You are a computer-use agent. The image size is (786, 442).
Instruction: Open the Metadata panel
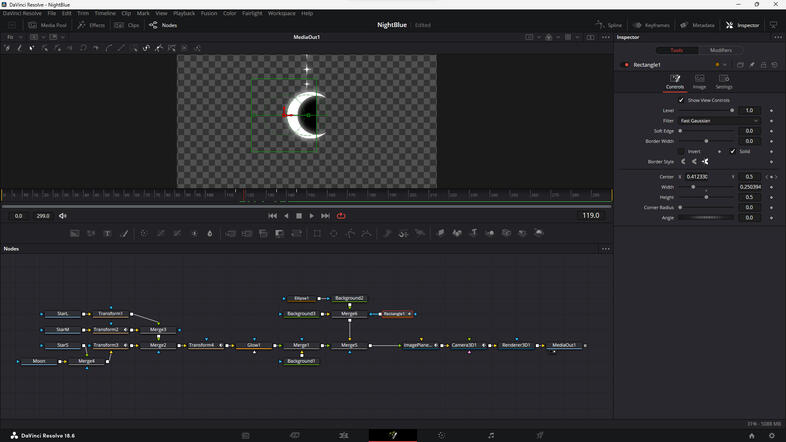[698, 25]
